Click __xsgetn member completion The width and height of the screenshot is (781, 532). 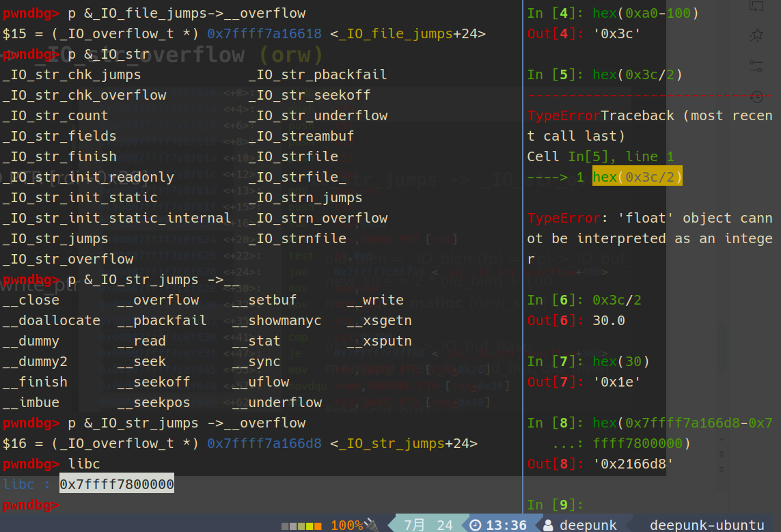pos(379,320)
